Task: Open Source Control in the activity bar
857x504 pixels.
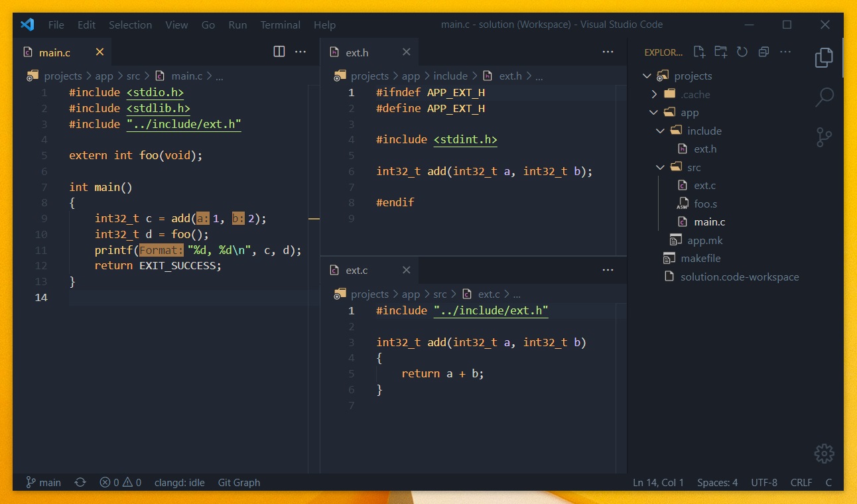Action: (824, 137)
